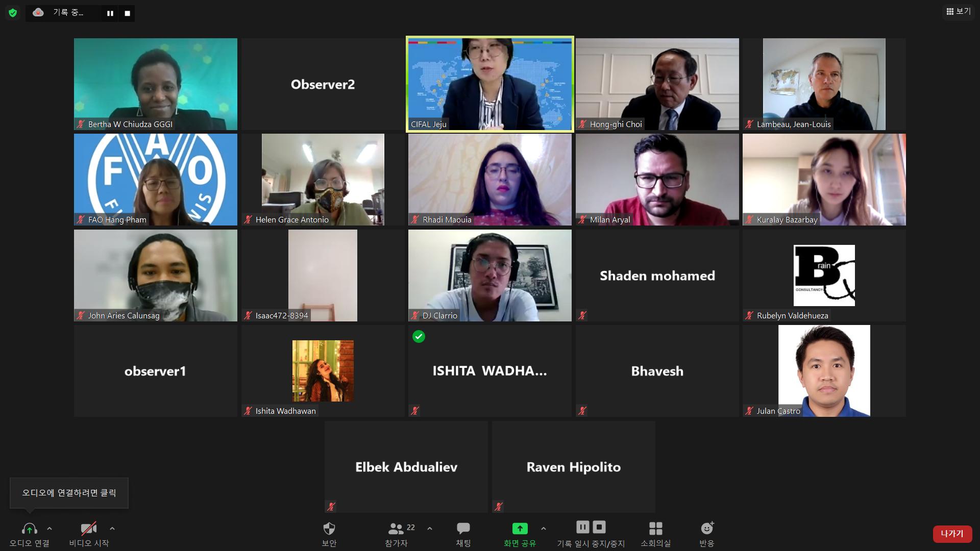Viewport: 980px width, 551px height.
Task: Stop recording in the bottom toolbar
Action: pyautogui.click(x=599, y=527)
